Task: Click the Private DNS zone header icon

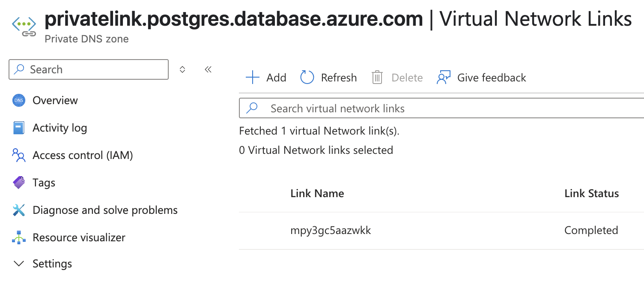Action: click(24, 27)
